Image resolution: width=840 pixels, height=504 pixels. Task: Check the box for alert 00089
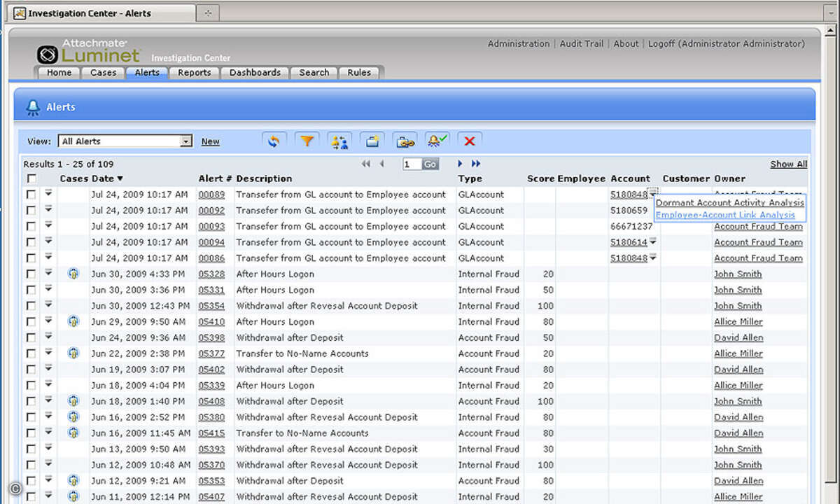[31, 195]
